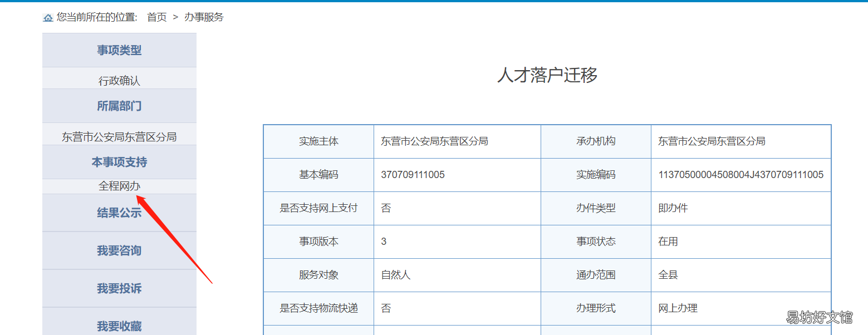Click the 行政确认 sidebar entry

tap(119, 81)
